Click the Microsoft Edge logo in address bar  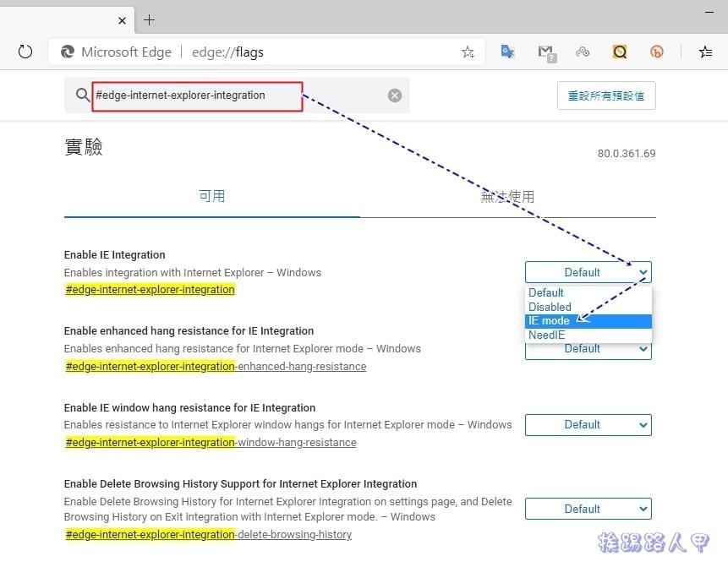point(68,52)
